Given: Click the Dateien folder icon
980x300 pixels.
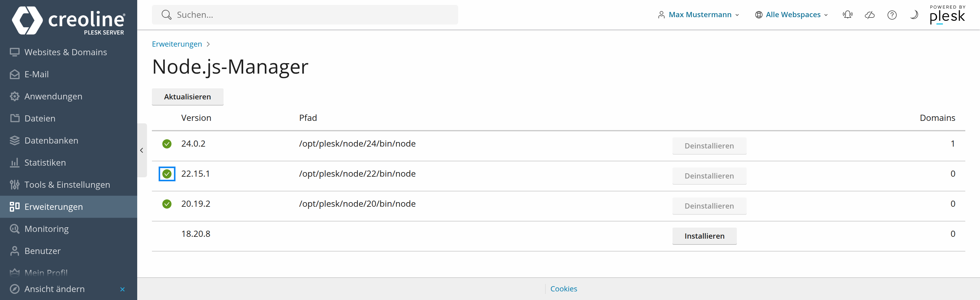Looking at the screenshot, I should pyautogui.click(x=14, y=118).
